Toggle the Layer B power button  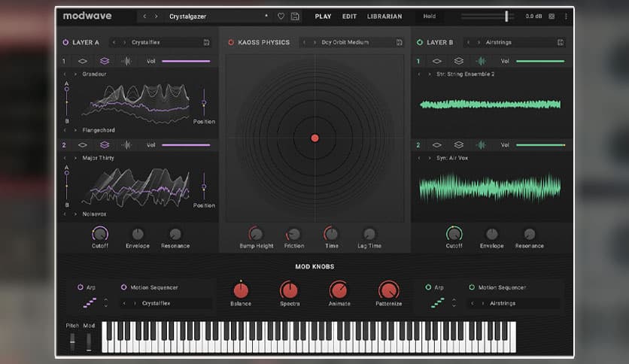pos(420,43)
